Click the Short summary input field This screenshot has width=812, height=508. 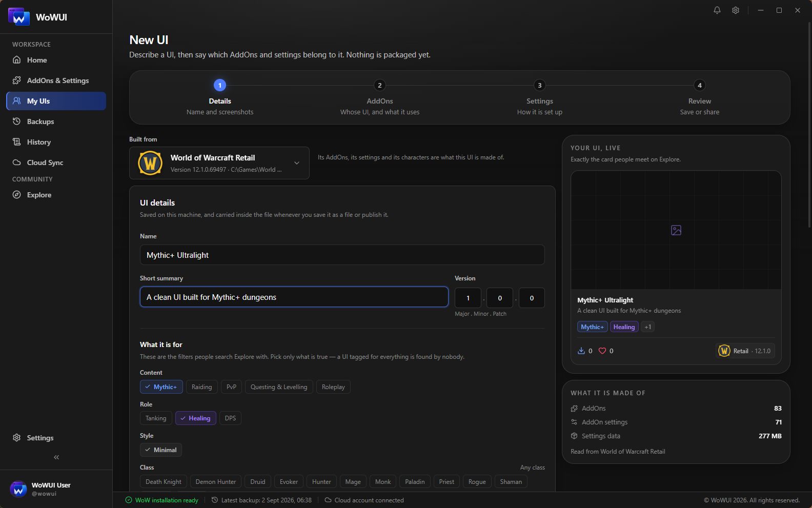click(294, 297)
